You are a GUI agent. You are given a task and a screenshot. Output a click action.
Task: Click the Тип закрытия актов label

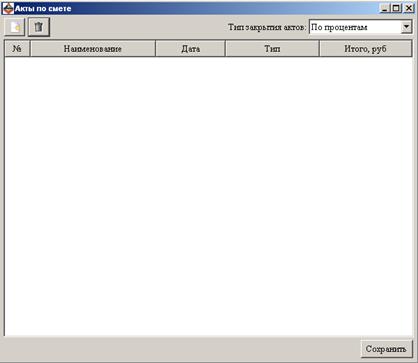267,27
